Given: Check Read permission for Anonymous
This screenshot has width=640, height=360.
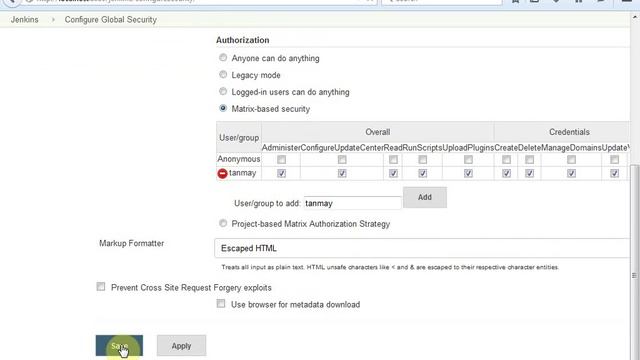Looking at the screenshot, I should [393, 160].
